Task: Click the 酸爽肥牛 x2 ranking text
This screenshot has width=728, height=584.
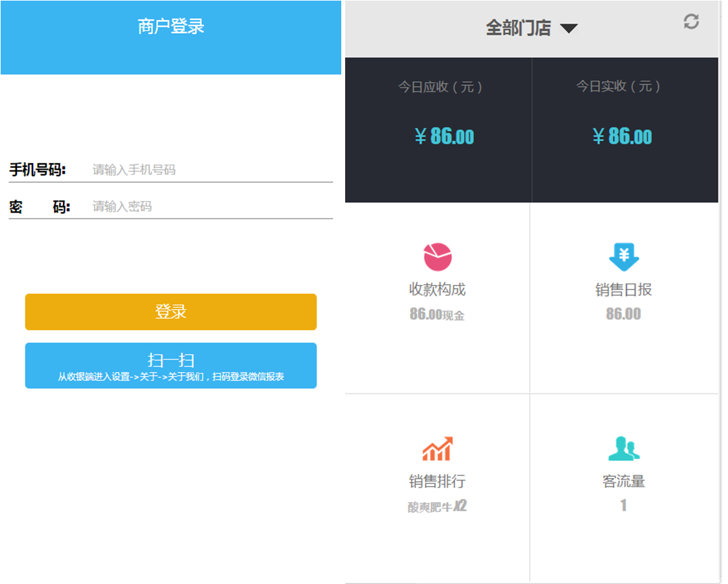Action: pyautogui.click(x=437, y=506)
